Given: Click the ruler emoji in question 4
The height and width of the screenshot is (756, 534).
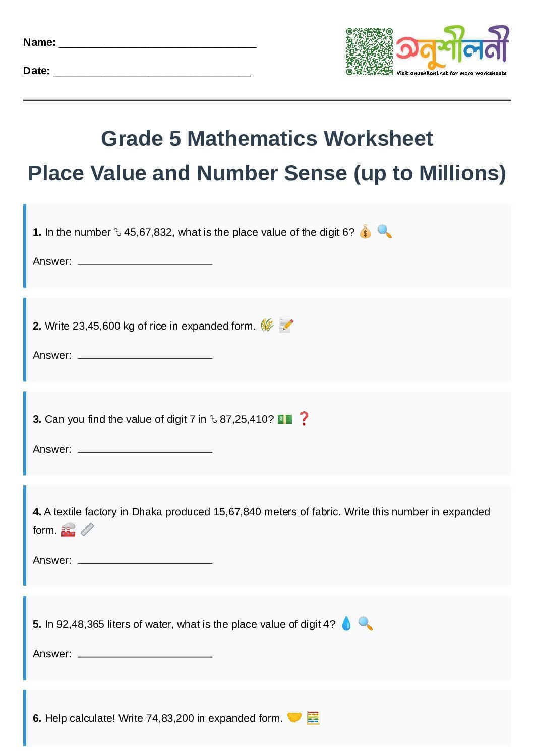Looking at the screenshot, I should pyautogui.click(x=87, y=530).
